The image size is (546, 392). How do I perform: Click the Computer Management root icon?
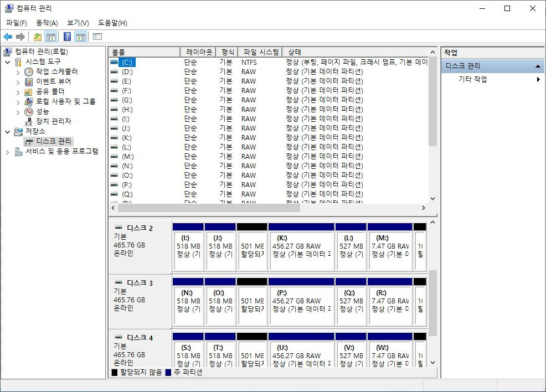[x=8, y=52]
